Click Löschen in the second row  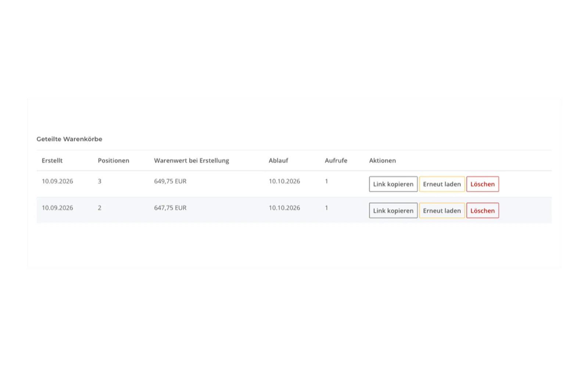tap(483, 210)
